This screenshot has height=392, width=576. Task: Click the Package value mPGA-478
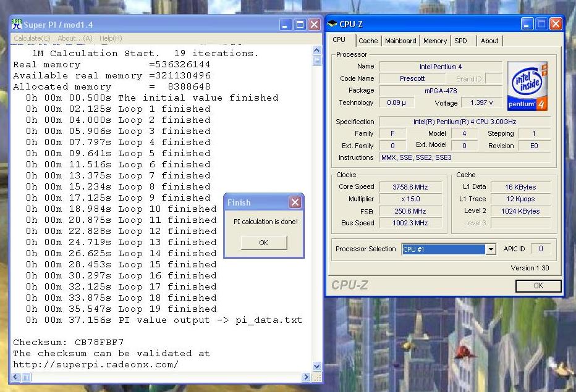tap(441, 91)
